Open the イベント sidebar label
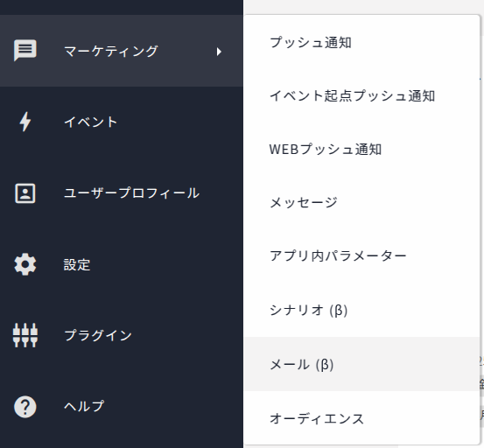The image size is (484, 448). coord(90,122)
